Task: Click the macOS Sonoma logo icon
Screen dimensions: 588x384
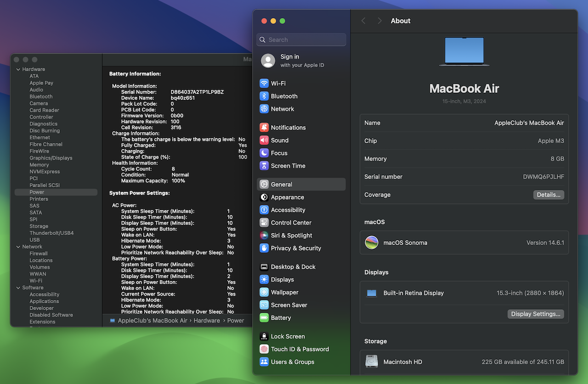Action: [x=372, y=243]
